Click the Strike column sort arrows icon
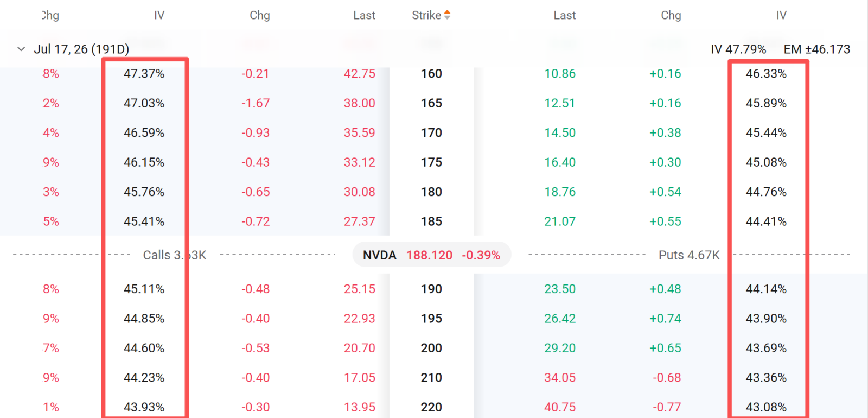Image resolution: width=868 pixels, height=418 pixels. click(x=447, y=15)
